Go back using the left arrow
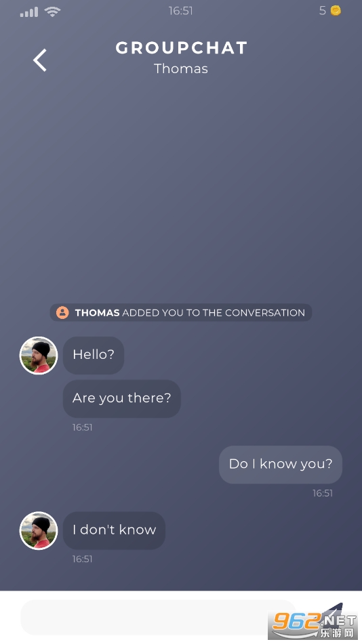The image size is (362, 644). [40, 60]
